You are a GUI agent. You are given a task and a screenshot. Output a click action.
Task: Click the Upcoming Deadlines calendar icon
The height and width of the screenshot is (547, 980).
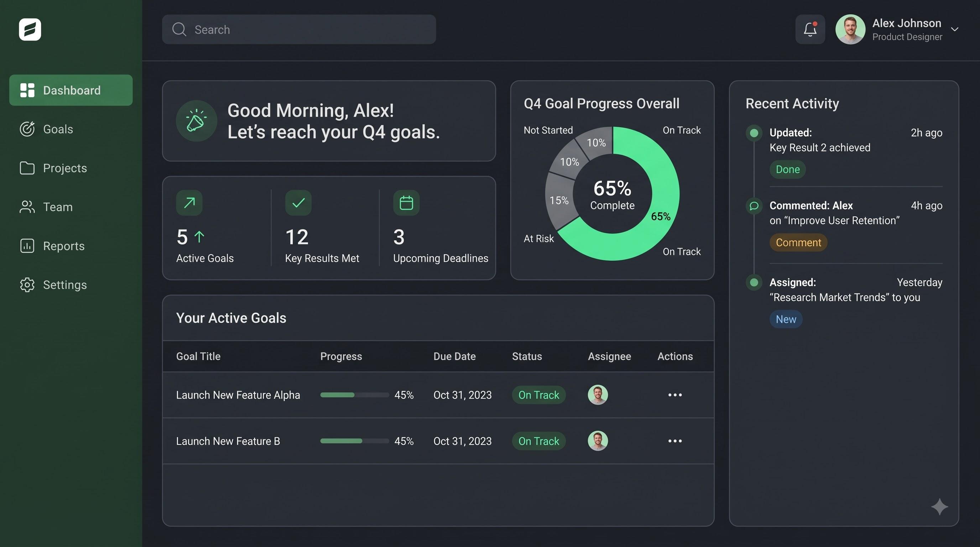406,203
